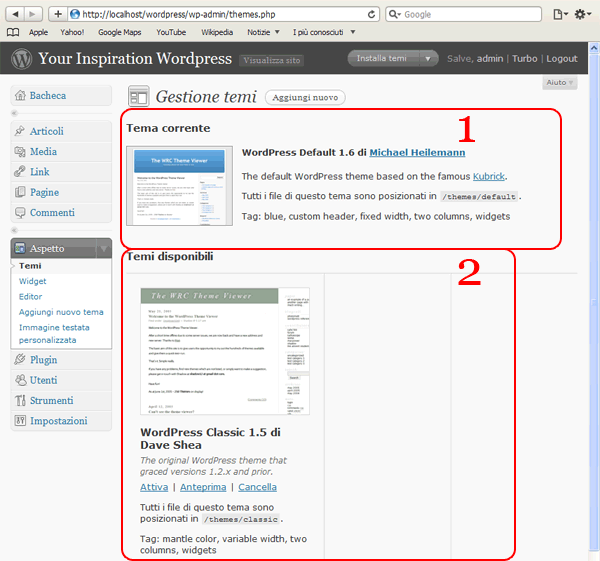Click the Gestione temi page icon
Viewport: 600px width, 561px height.
pos(139,96)
